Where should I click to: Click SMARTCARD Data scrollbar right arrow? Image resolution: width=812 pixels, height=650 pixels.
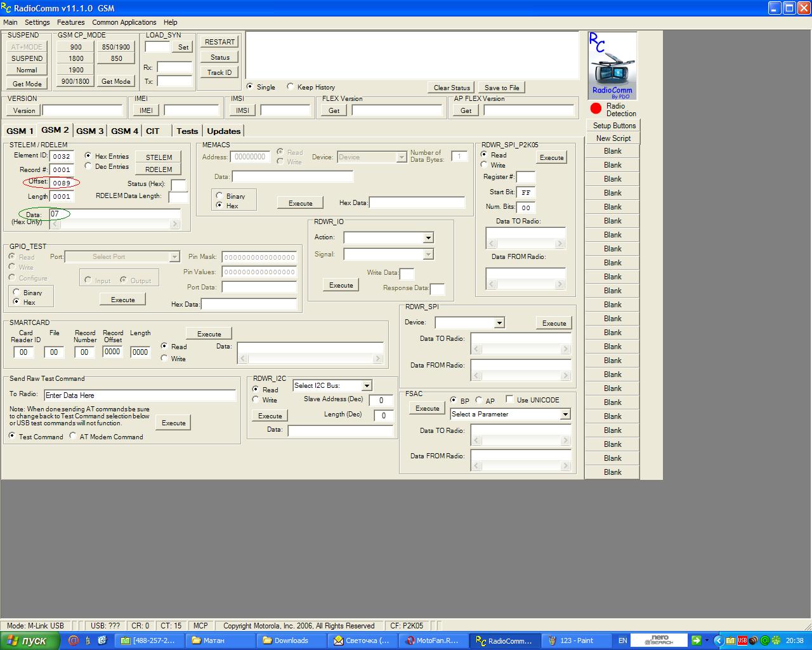coord(378,359)
